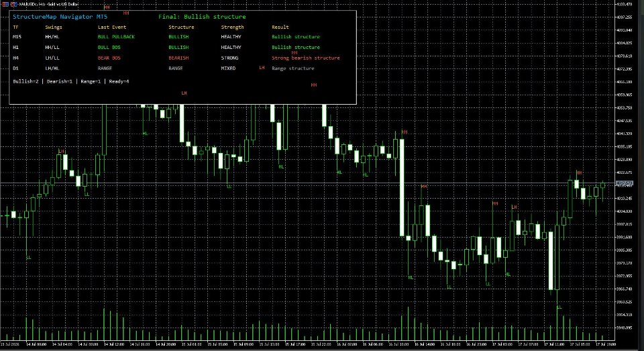The width and height of the screenshot is (644, 351).
Task: Click the MIXED strength cell
Action: coord(228,68)
